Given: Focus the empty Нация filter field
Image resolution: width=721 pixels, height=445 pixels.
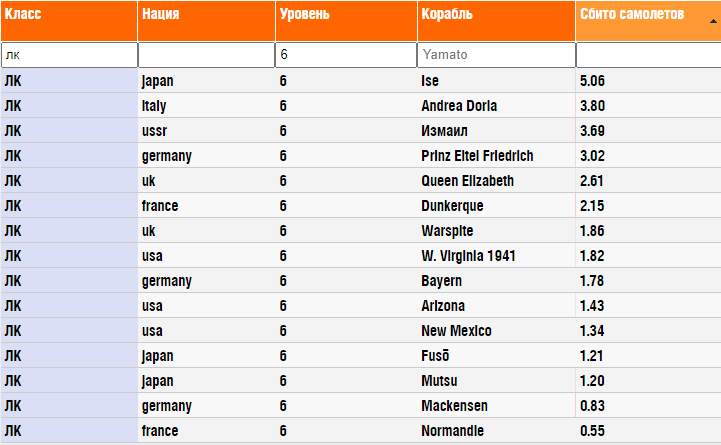Looking at the screenshot, I should tap(206, 55).
